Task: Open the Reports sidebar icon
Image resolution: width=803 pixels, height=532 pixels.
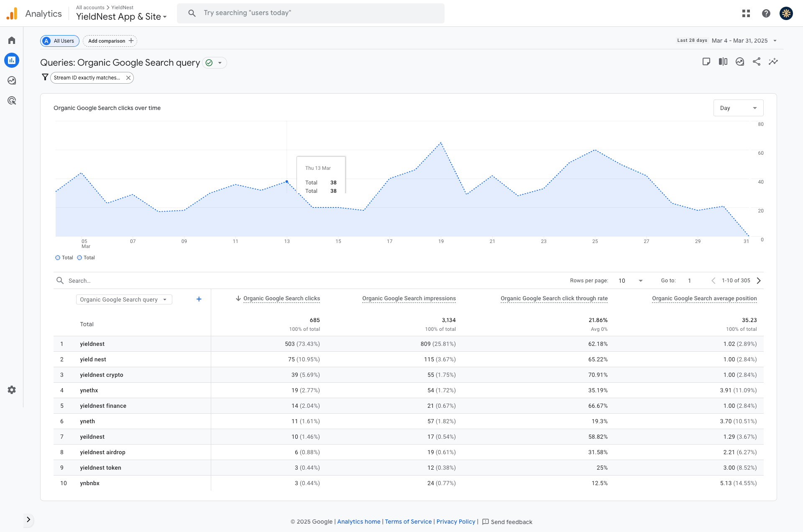Action: tap(12, 60)
